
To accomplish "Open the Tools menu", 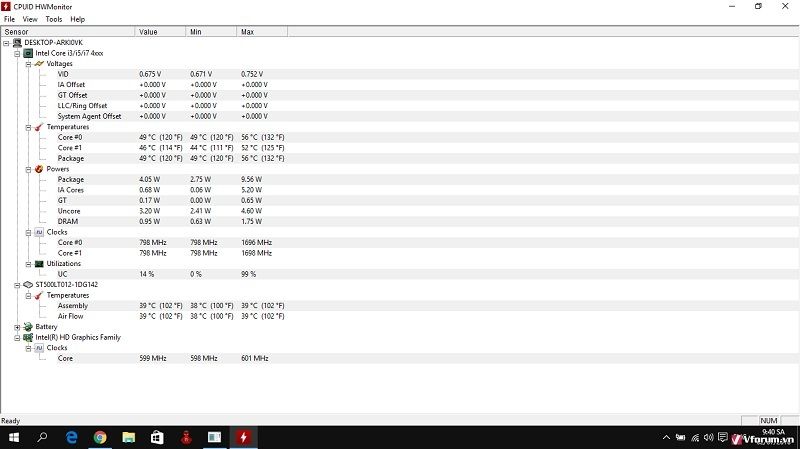I will tap(54, 19).
